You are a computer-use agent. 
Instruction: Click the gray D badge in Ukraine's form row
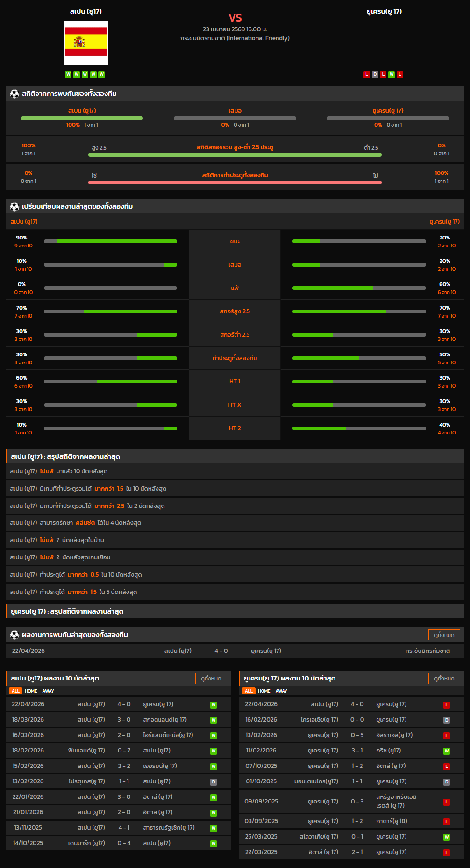pyautogui.click(x=375, y=74)
